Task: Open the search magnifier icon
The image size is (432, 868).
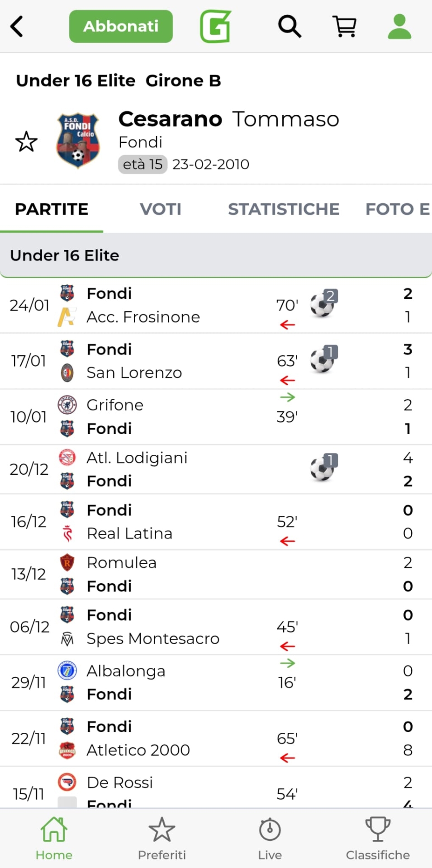Action: [290, 26]
